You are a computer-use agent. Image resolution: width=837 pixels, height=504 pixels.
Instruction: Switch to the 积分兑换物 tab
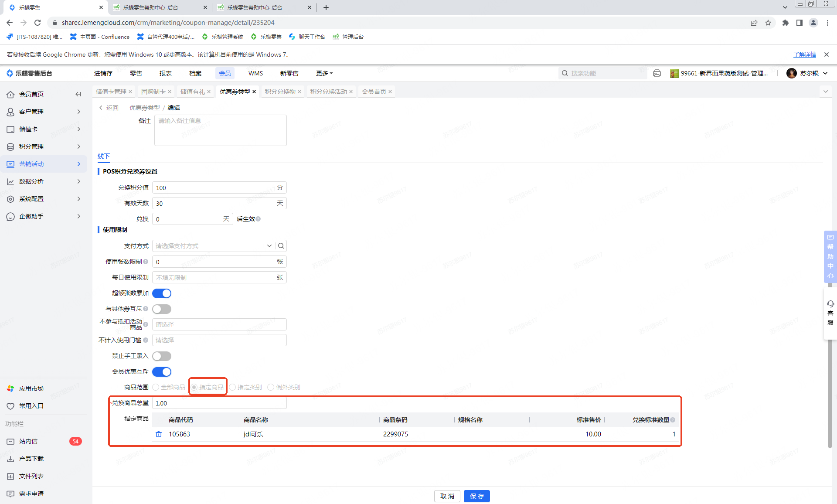(x=280, y=92)
